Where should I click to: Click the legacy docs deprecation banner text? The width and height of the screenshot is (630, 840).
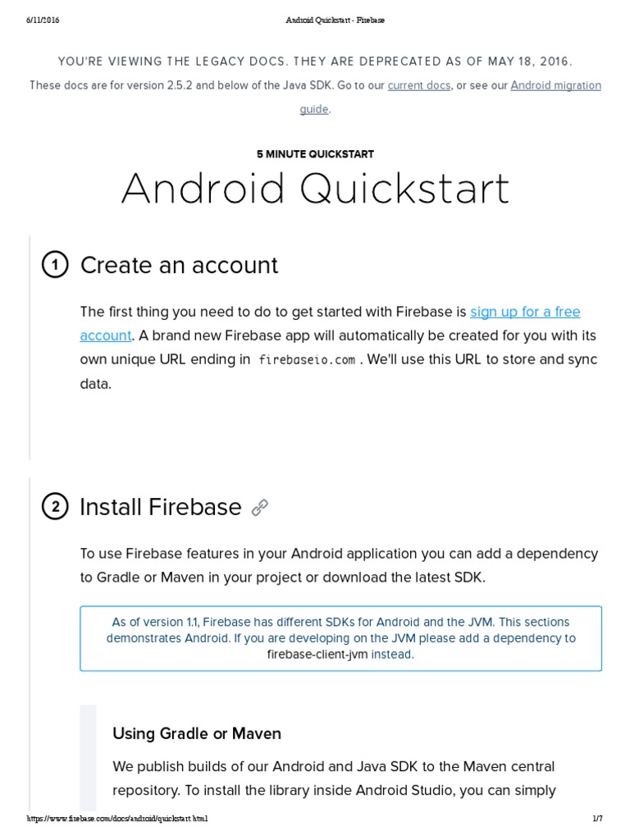click(x=315, y=62)
